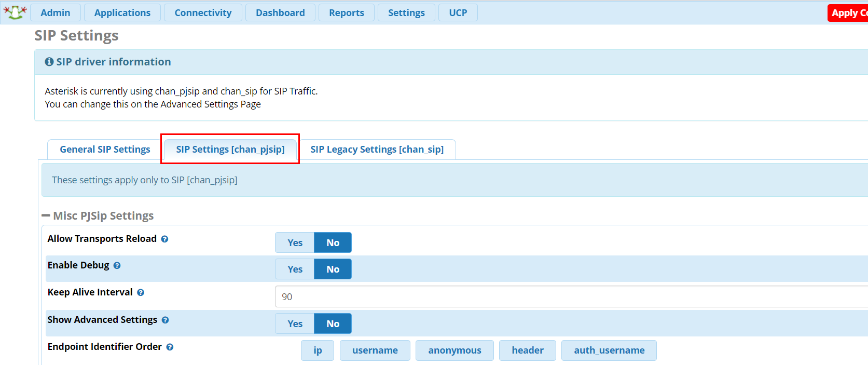Set Allow Transports Reload to Yes

pos(295,242)
